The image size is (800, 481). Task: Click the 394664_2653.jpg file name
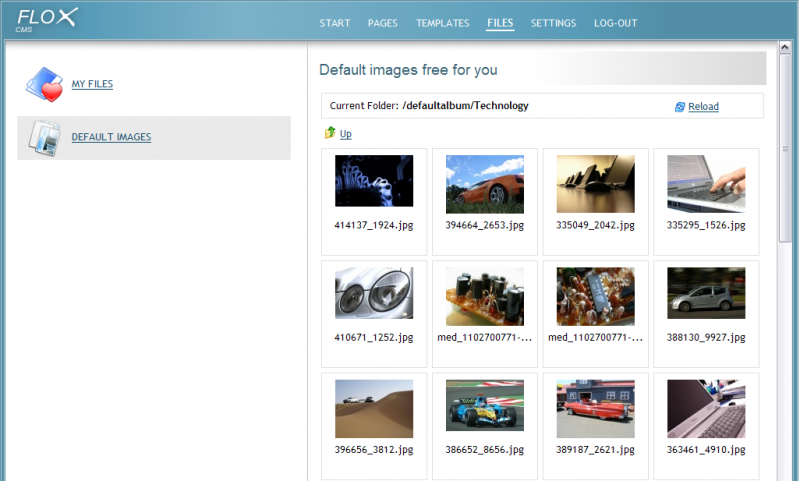485,225
